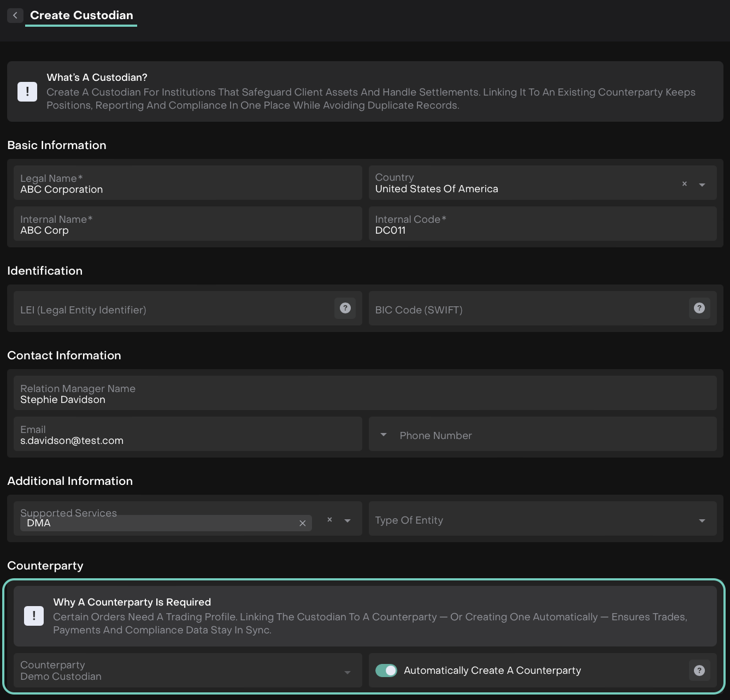The image size is (730, 700).
Task: Select the Create Custodian tab title
Action: pyautogui.click(x=81, y=15)
